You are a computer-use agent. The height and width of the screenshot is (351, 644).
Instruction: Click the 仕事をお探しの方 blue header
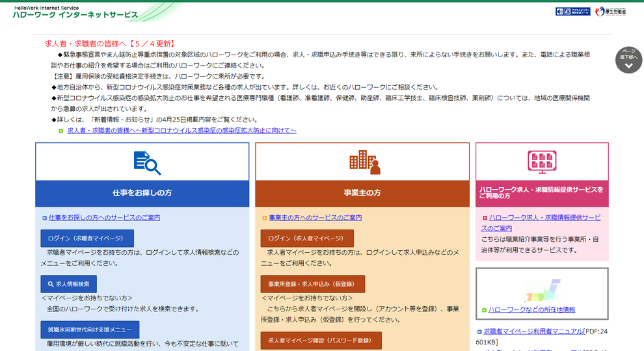click(142, 193)
